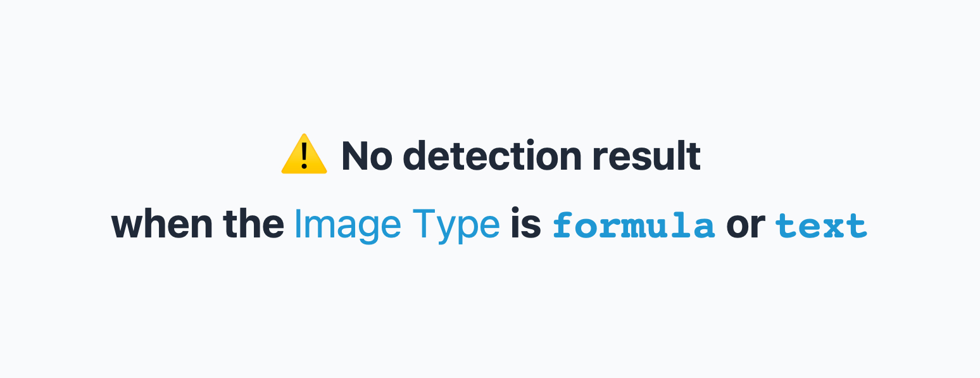Click the word 'when' in the second line
Screen dimensions: 980x378
click(x=162, y=224)
